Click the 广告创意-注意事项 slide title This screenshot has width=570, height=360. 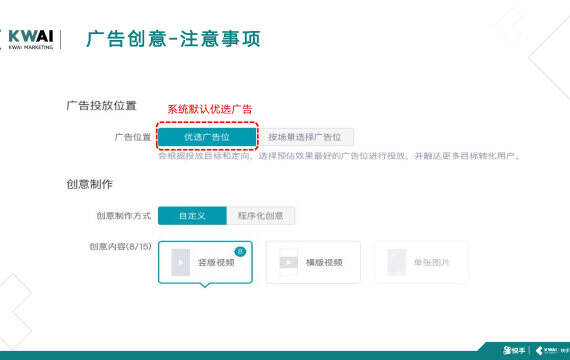(173, 39)
